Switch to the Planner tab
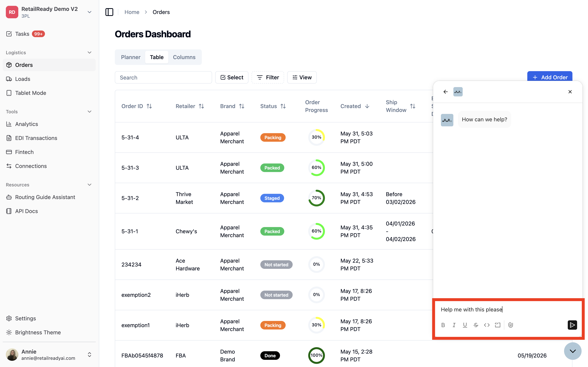 (x=131, y=57)
